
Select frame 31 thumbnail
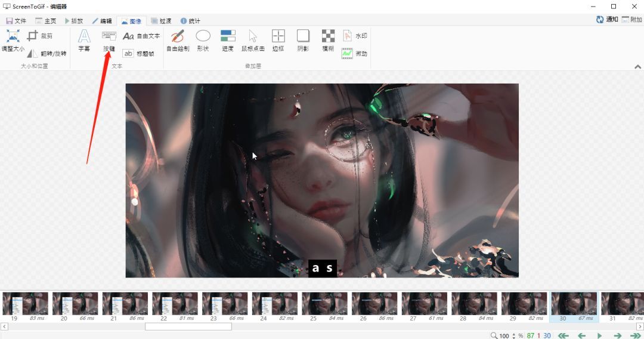(623, 307)
